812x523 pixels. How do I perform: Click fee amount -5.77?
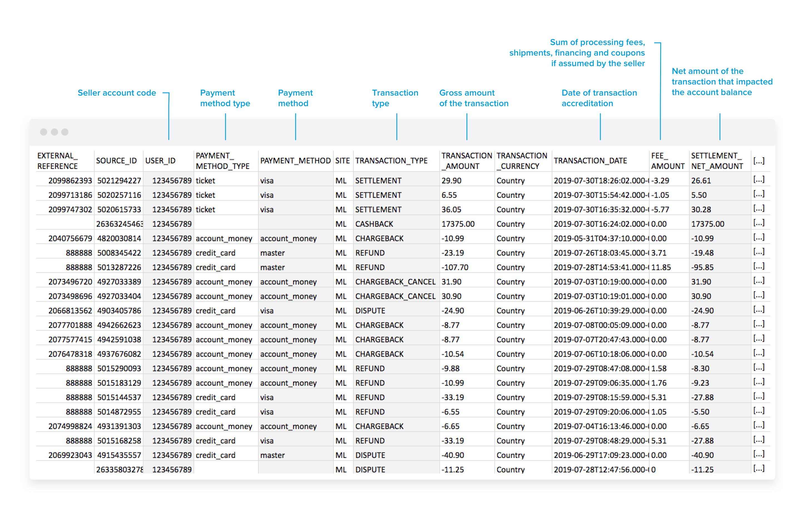click(x=660, y=210)
